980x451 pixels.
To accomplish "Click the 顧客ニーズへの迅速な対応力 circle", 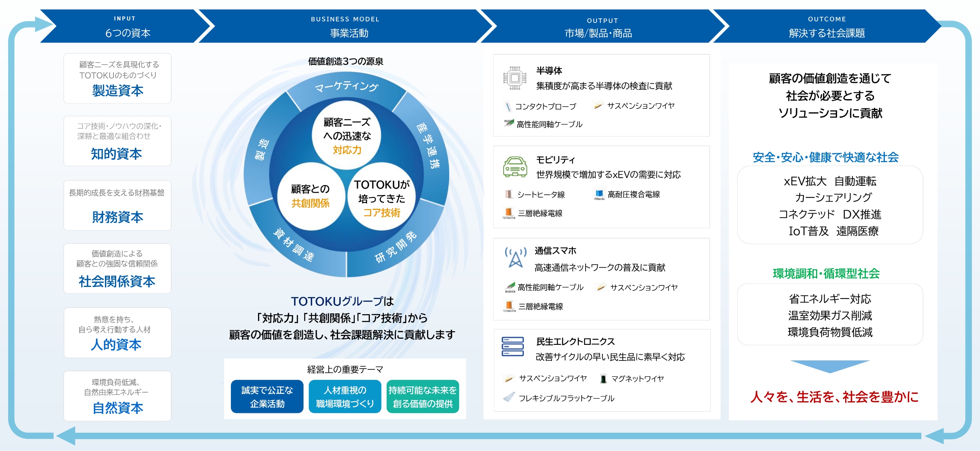I will pyautogui.click(x=347, y=136).
